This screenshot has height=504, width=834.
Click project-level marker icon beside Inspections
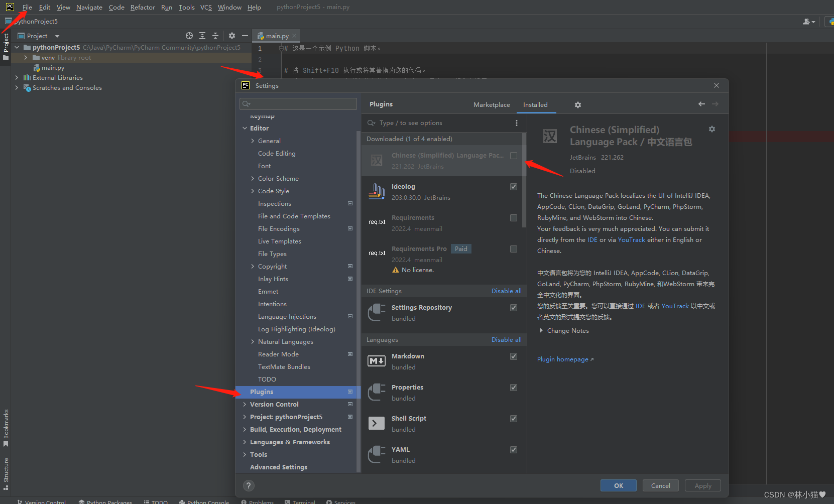point(350,203)
